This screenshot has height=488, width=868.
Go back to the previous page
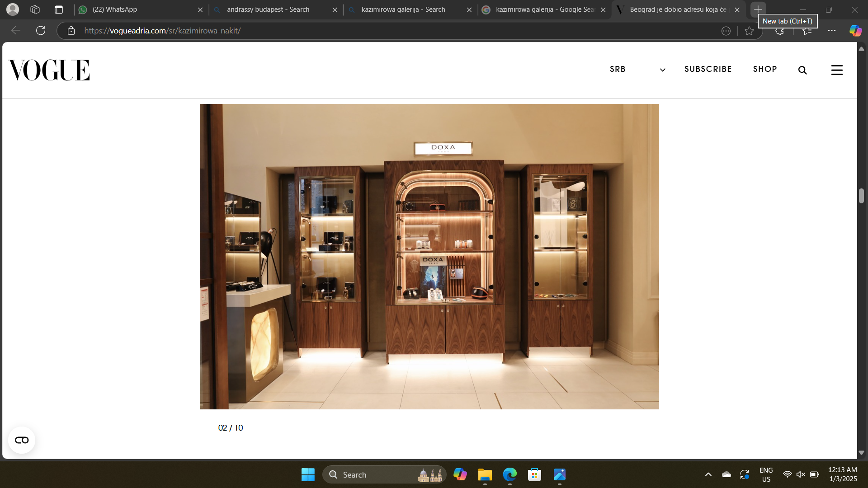click(x=16, y=31)
